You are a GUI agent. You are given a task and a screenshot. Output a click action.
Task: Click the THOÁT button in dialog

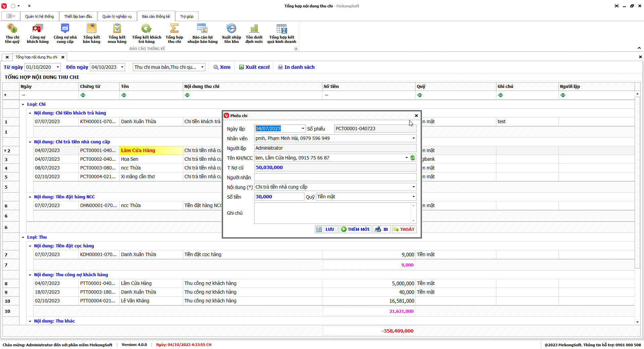(404, 229)
